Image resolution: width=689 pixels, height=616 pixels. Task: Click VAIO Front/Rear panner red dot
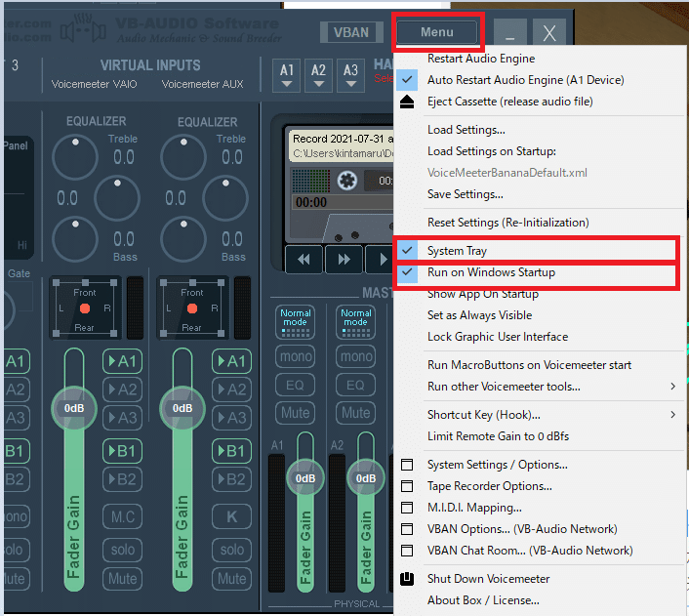pos(85,308)
